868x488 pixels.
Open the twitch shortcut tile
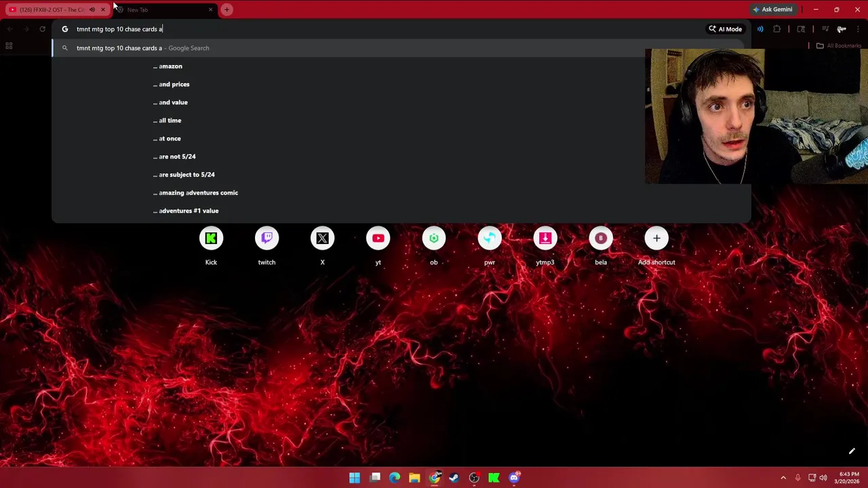pyautogui.click(x=267, y=239)
